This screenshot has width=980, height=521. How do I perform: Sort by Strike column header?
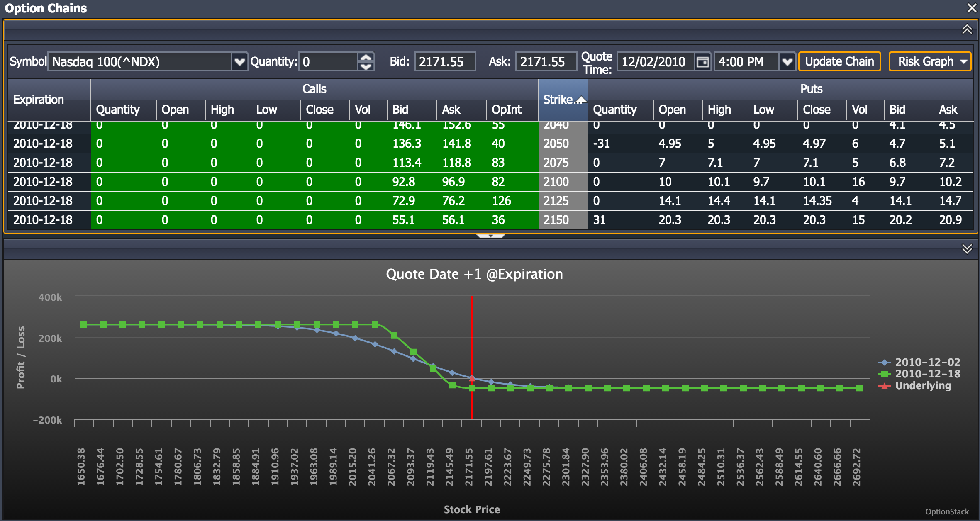tap(563, 100)
